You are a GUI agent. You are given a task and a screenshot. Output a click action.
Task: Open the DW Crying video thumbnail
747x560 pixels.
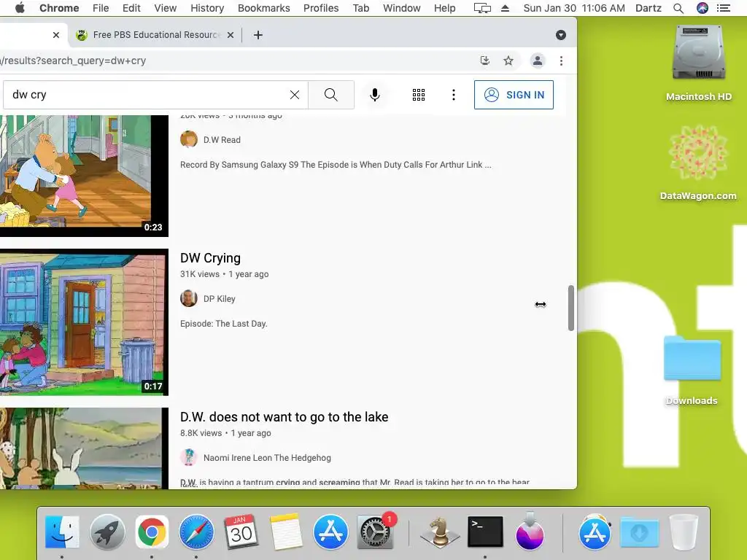[84, 322]
